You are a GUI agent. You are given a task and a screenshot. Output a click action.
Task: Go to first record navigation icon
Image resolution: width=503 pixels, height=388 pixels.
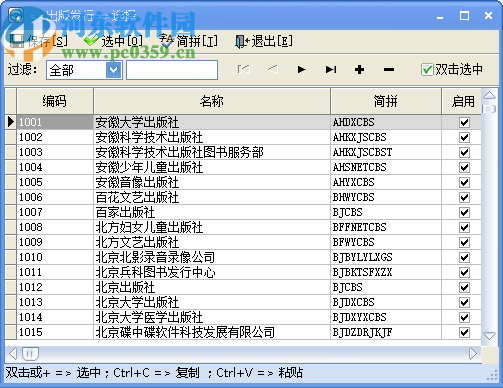point(243,70)
